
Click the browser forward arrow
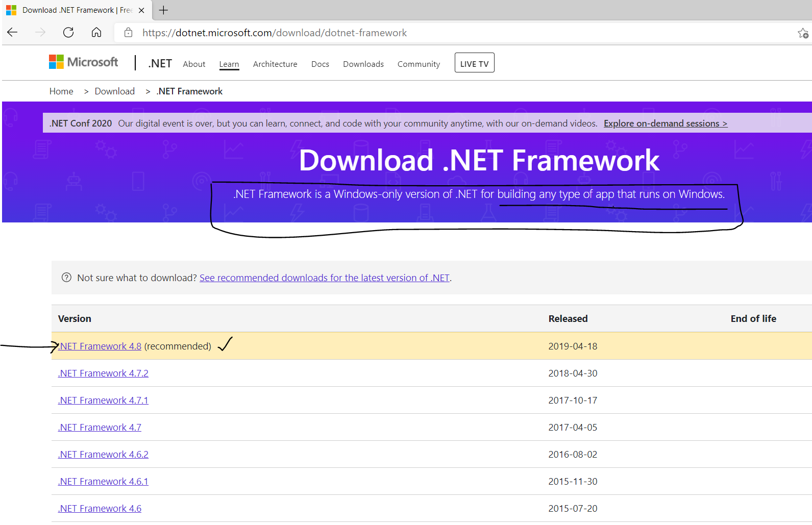(40, 33)
